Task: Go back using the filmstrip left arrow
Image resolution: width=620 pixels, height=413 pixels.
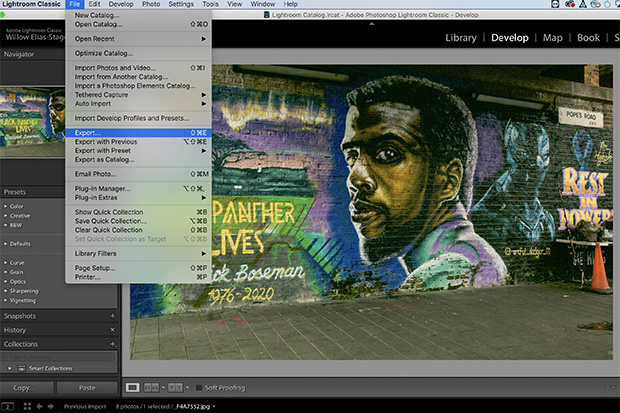Action: pyautogui.click(x=39, y=406)
